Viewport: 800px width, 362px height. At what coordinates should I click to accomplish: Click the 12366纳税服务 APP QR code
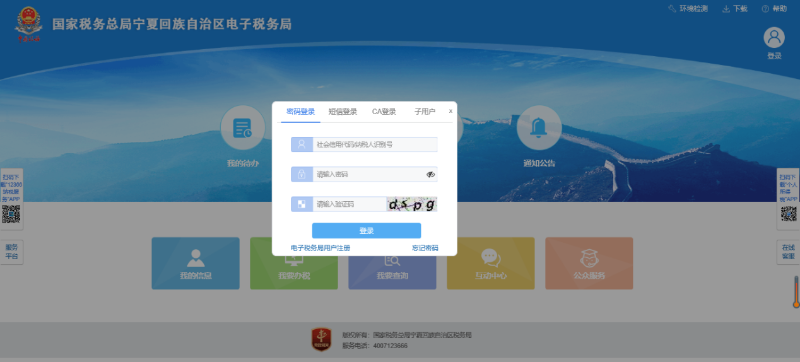pos(11,214)
